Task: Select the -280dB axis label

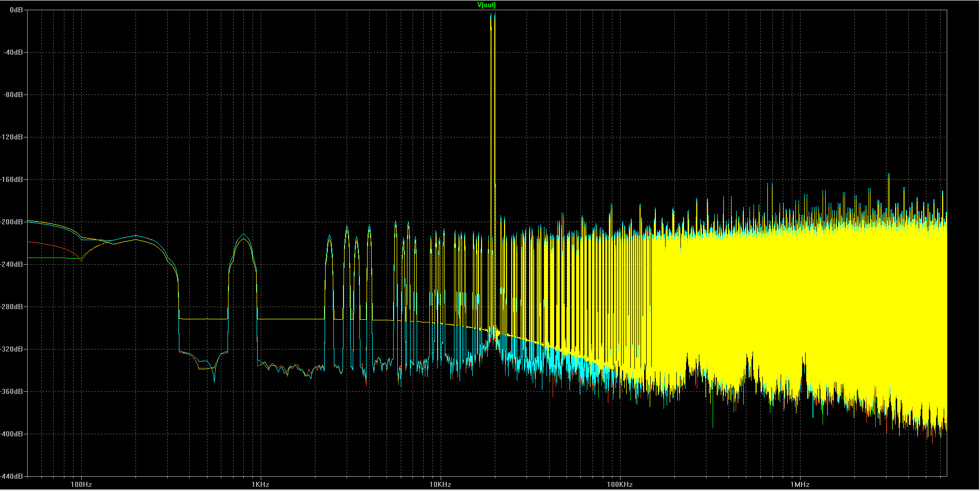Action: click(13, 307)
